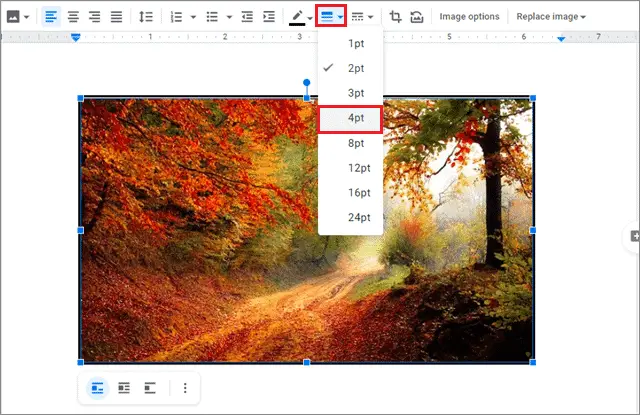Screen dimensions: 640x415
Task: Choose 16pt border weight
Action: (351, 193)
